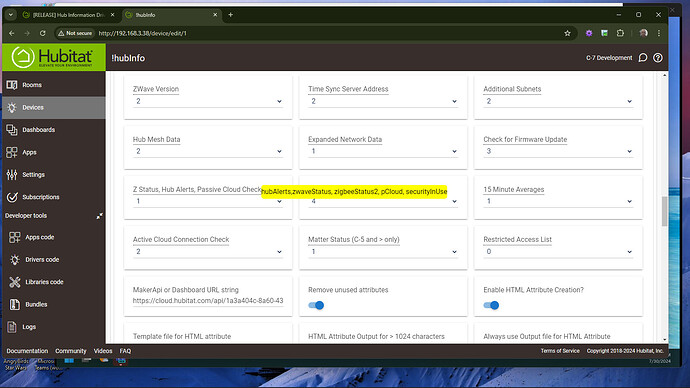Image resolution: width=690 pixels, height=388 pixels.
Task: Open the tab search dropdown arrow
Action: (x=11, y=15)
